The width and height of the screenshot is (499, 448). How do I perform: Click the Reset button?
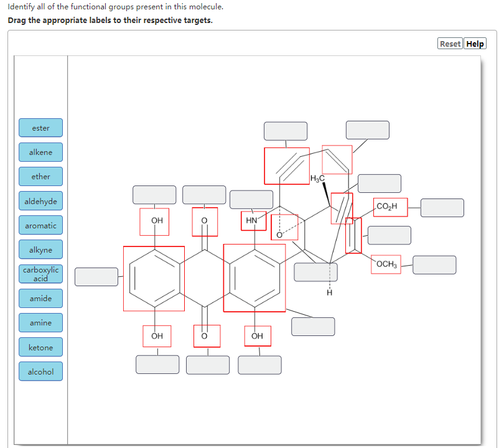click(x=449, y=43)
